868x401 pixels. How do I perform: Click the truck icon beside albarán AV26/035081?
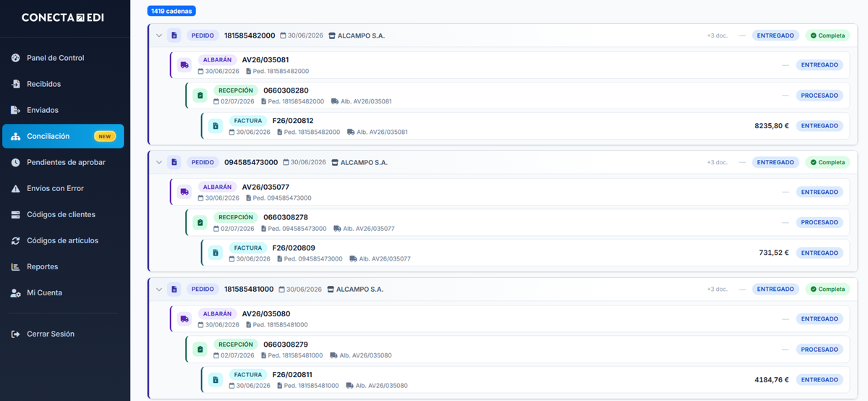coord(184,65)
